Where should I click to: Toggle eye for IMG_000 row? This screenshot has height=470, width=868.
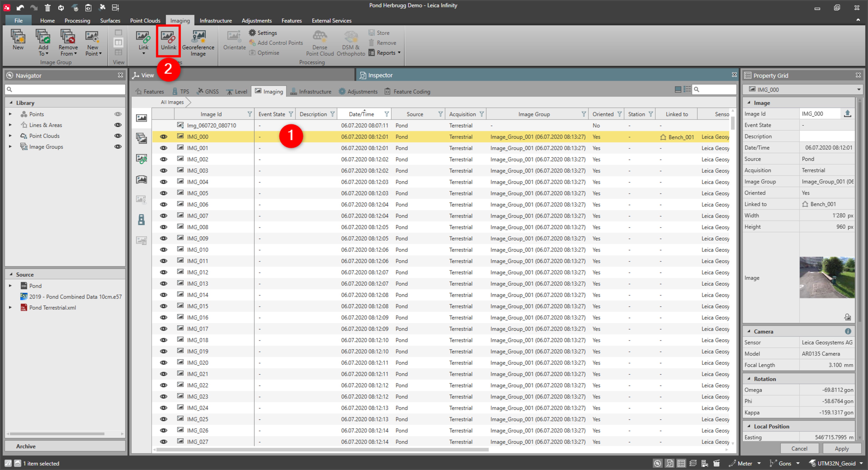(163, 136)
